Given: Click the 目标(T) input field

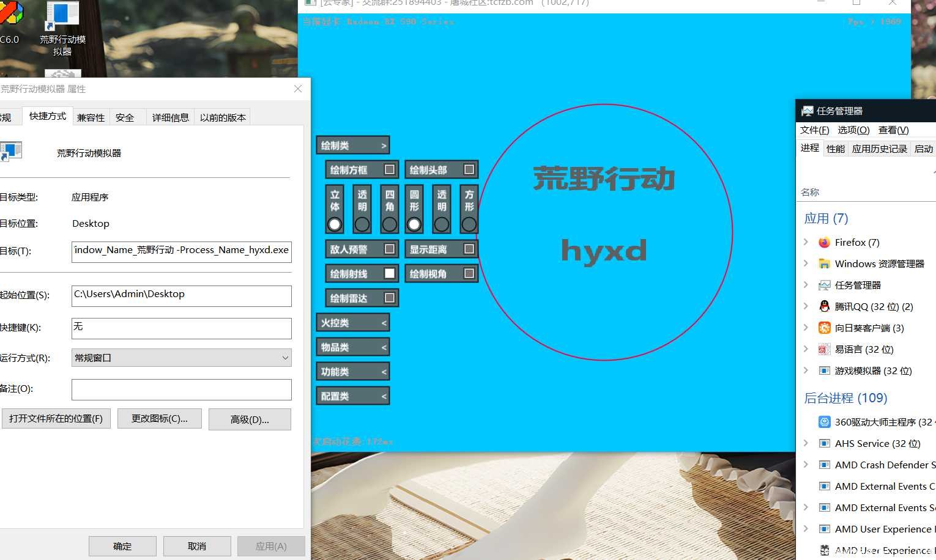Looking at the screenshot, I should [x=182, y=251].
